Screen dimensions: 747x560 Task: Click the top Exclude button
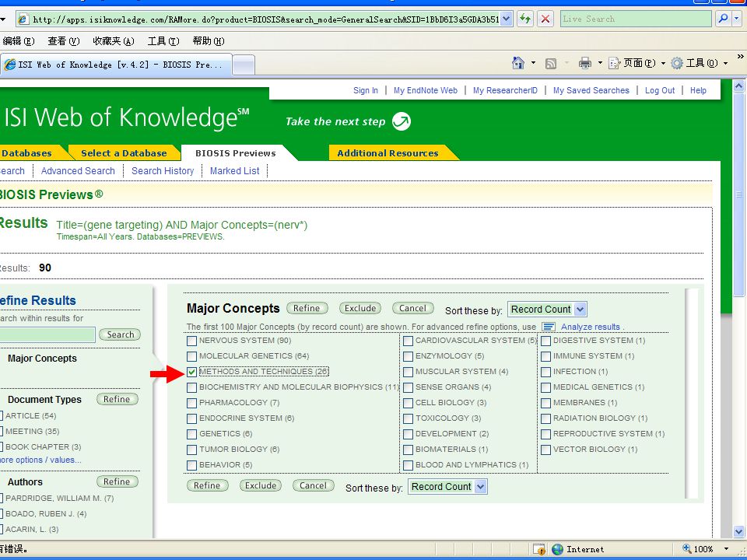360,308
